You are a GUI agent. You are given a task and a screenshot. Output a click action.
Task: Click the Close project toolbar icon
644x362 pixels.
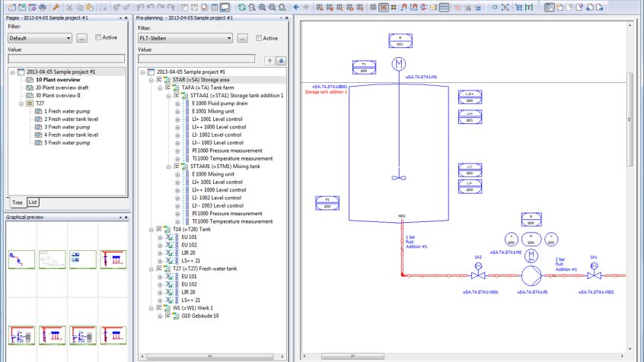(x=32, y=7)
